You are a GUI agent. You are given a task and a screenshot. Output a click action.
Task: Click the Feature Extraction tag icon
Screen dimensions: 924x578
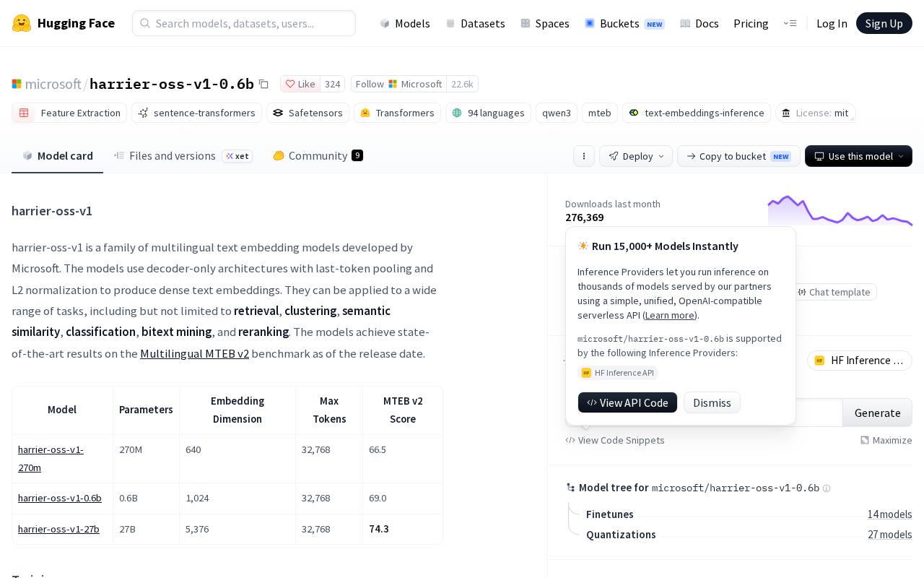(x=24, y=113)
